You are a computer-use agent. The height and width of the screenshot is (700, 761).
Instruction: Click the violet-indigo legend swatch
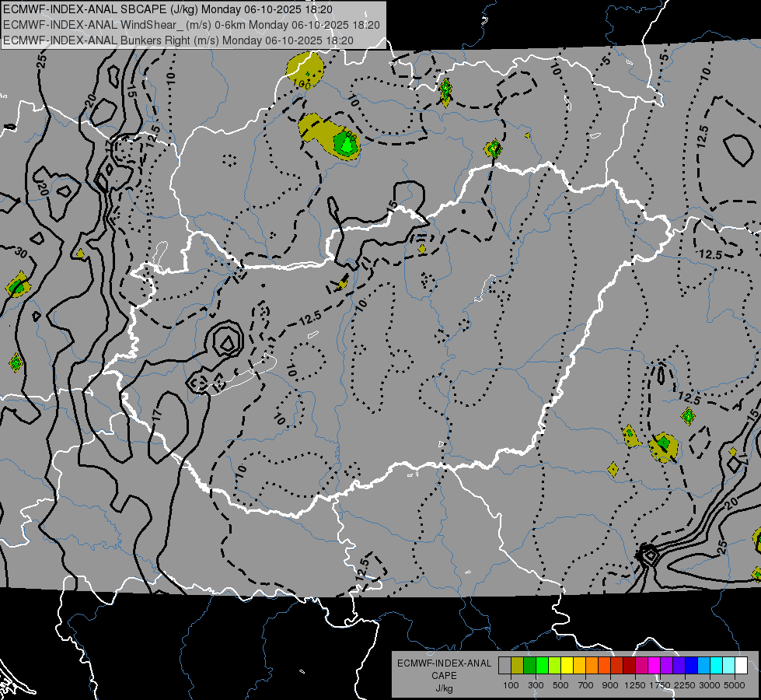pyautogui.click(x=679, y=666)
